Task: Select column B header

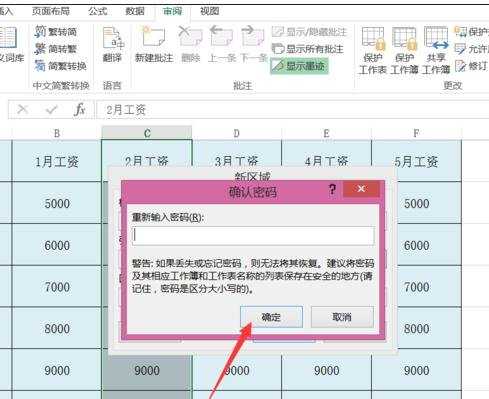Action: click(57, 133)
